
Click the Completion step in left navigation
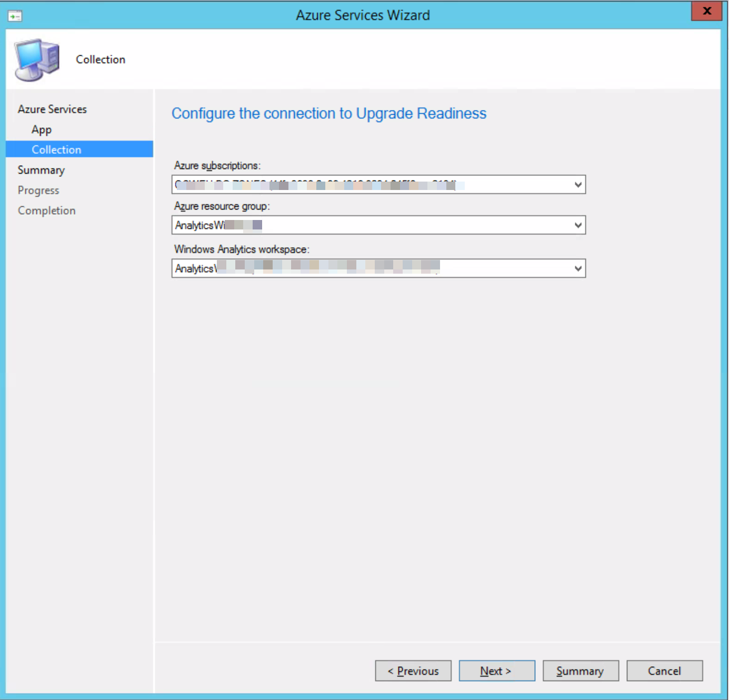pos(47,211)
